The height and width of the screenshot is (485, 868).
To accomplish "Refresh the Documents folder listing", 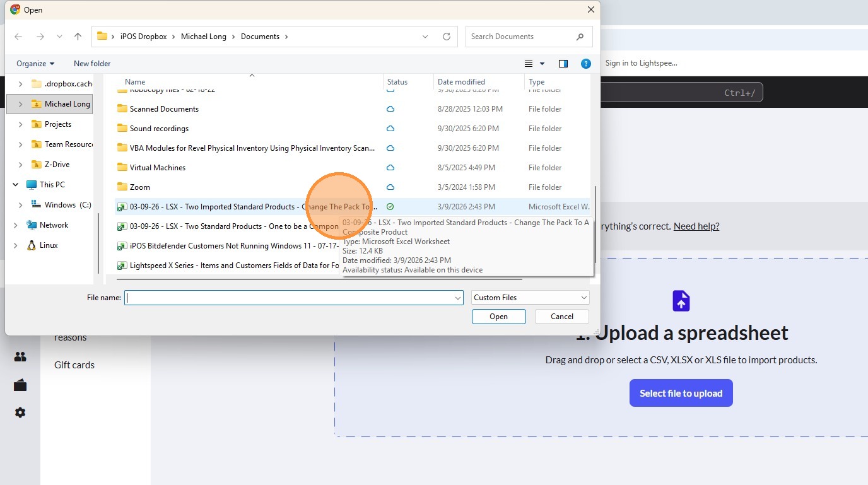I will (x=447, y=37).
